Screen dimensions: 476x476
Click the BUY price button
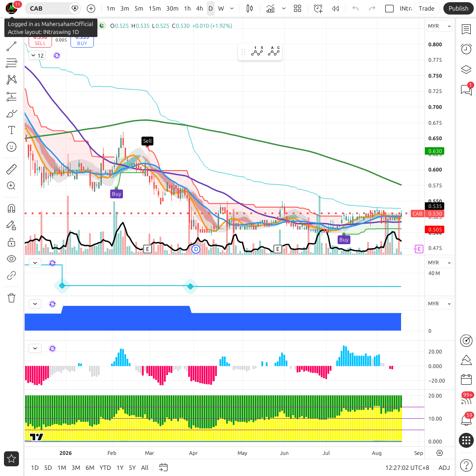(x=82, y=42)
